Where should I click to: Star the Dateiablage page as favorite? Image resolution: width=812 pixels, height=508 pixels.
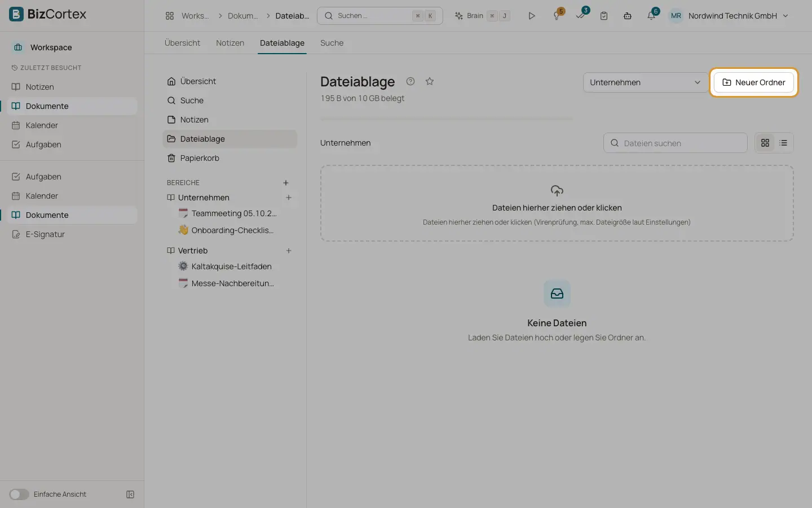[x=430, y=81]
